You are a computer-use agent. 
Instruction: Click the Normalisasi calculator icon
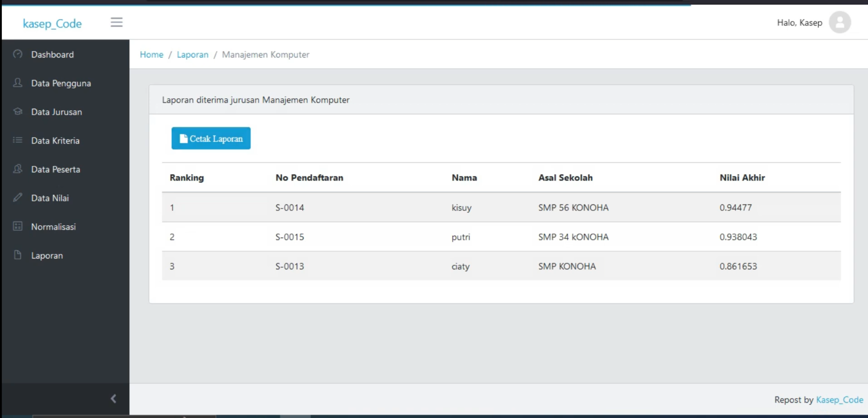[18, 226]
